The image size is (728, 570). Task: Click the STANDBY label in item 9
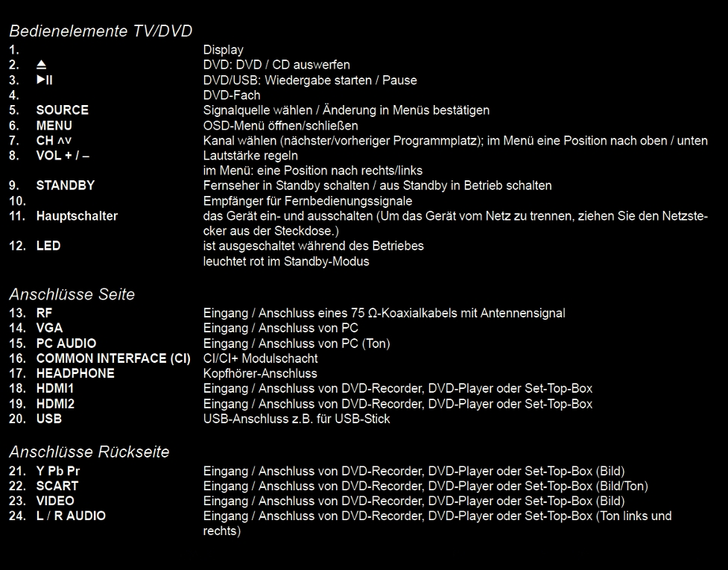[x=66, y=186]
